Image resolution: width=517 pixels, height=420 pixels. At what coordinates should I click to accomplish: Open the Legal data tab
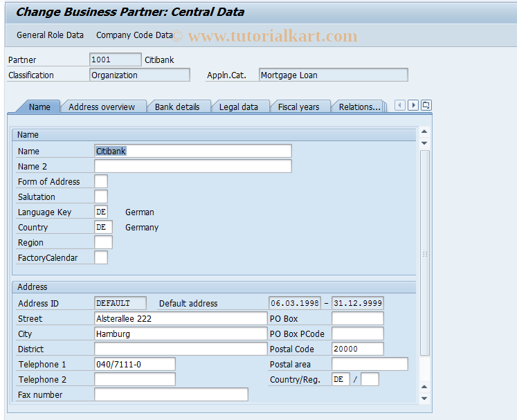pyautogui.click(x=238, y=107)
